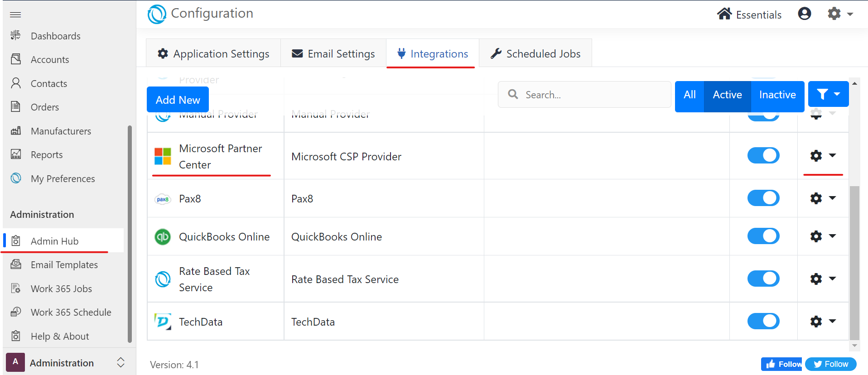Toggle off QuickBooks Online integration switch

[x=763, y=236]
